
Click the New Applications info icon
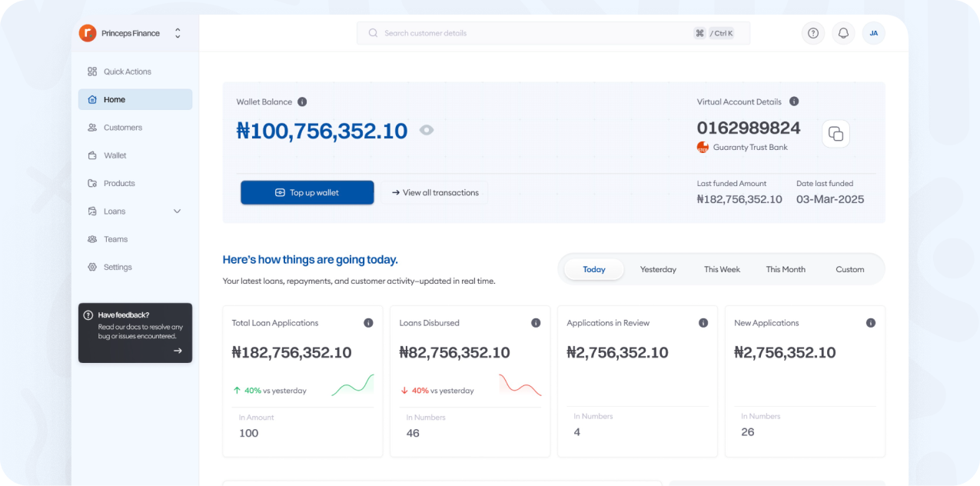click(871, 323)
